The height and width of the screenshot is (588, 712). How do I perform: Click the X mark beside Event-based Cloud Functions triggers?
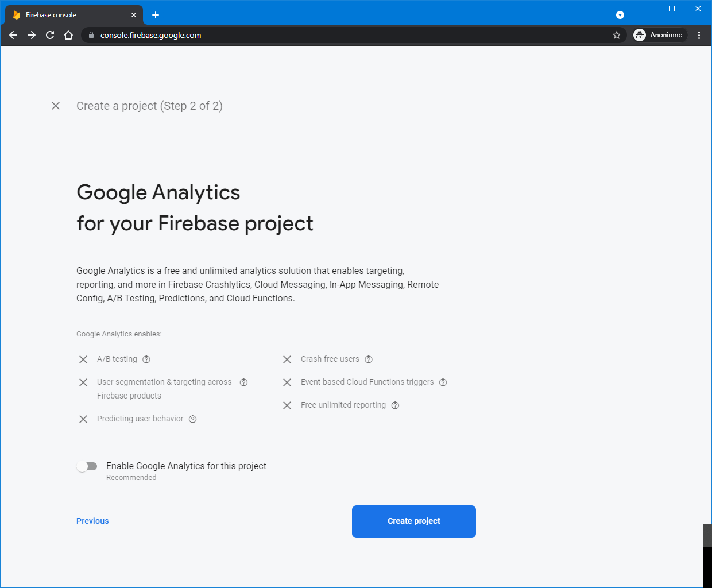pyautogui.click(x=287, y=382)
